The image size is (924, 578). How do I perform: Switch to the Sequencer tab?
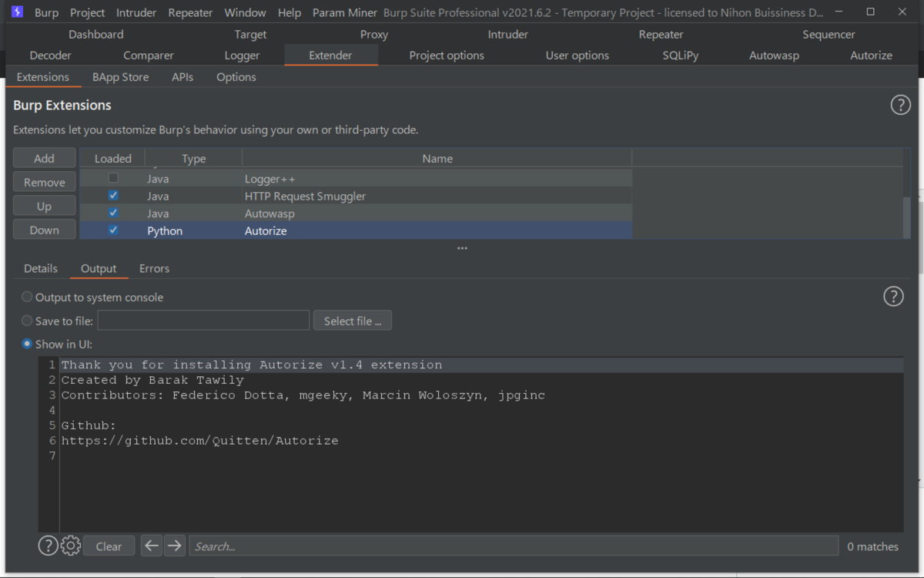(829, 34)
